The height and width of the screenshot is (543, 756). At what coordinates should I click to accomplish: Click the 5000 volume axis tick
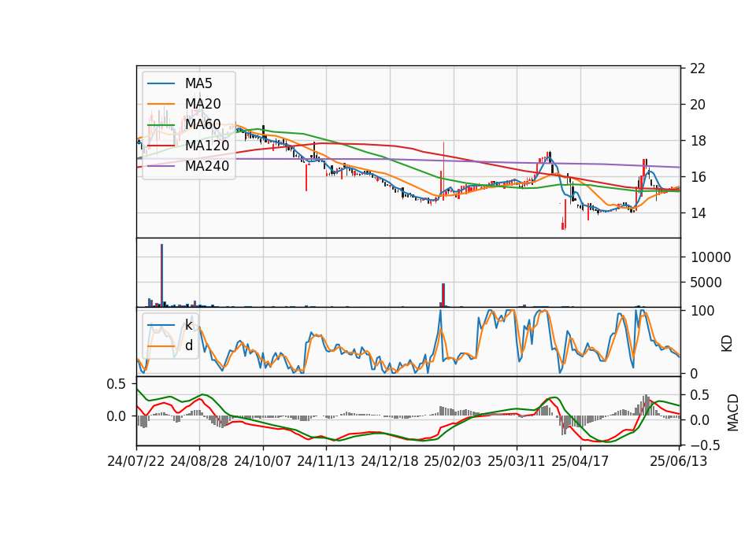click(706, 283)
